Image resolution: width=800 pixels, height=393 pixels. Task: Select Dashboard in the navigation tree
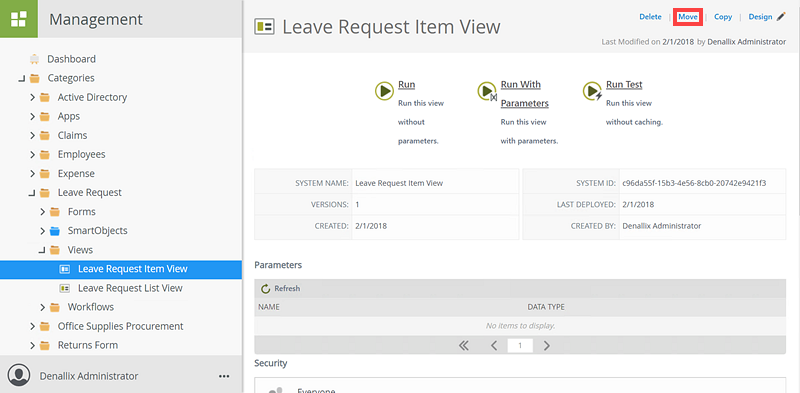point(71,59)
